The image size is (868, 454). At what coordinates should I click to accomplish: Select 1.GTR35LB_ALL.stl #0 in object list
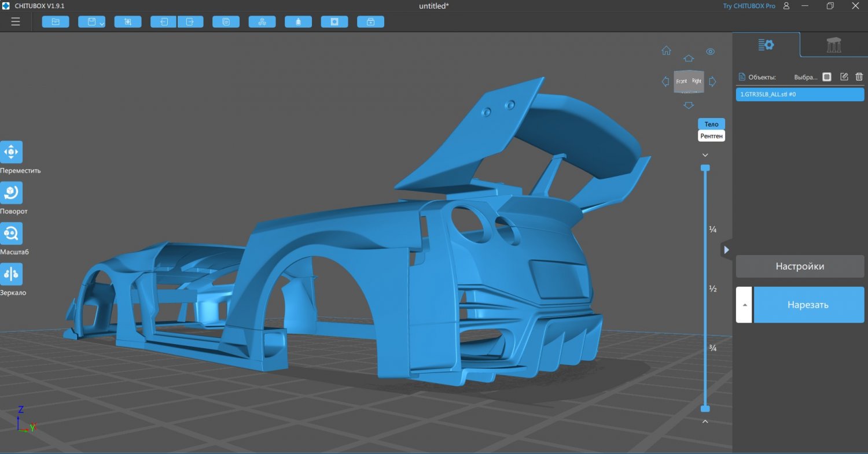pyautogui.click(x=800, y=94)
